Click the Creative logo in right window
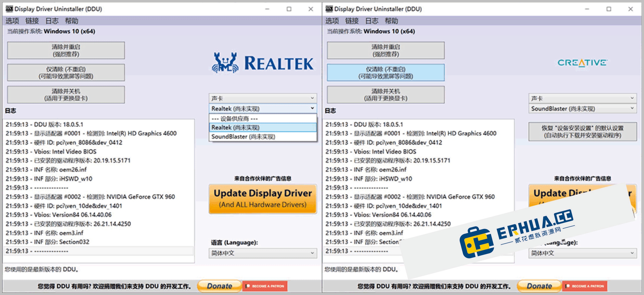Viewport: 644px width, 295px height. pos(583,63)
